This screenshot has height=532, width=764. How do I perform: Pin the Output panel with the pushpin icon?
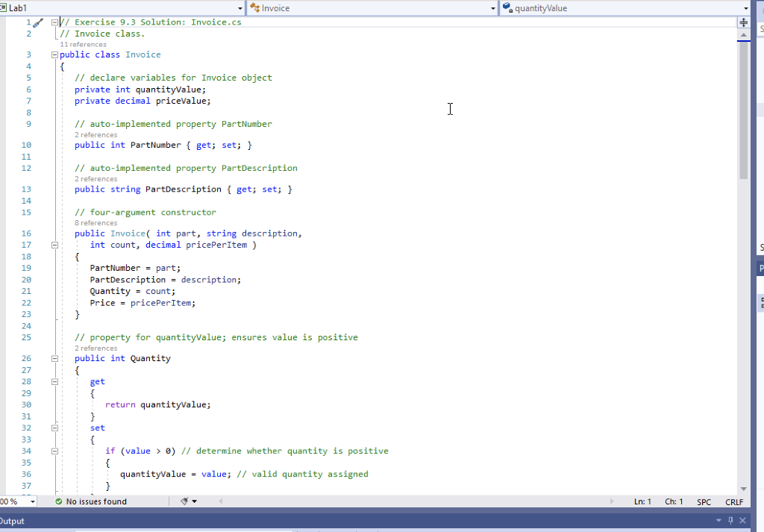(x=730, y=520)
